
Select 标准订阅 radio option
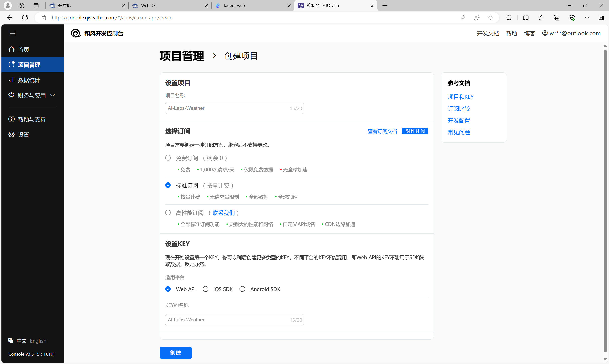pos(168,185)
